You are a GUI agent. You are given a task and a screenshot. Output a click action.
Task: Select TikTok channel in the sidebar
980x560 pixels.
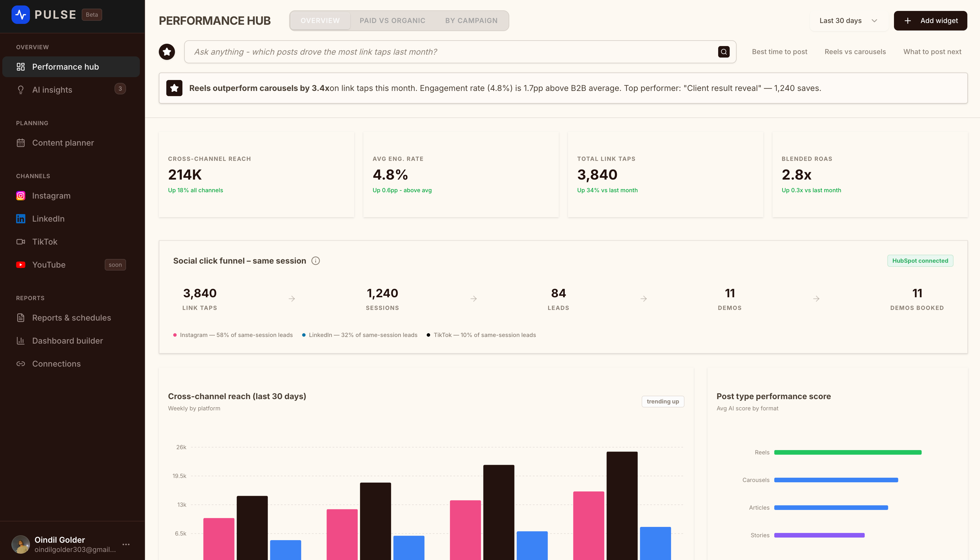click(x=71, y=242)
